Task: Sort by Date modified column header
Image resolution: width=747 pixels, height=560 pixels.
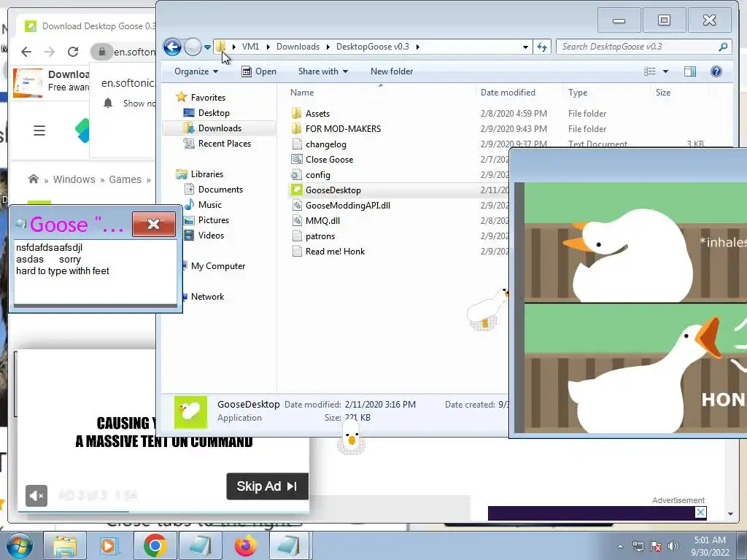Action: click(x=508, y=93)
